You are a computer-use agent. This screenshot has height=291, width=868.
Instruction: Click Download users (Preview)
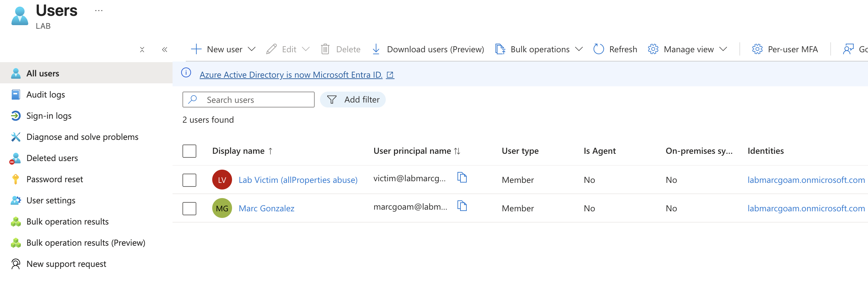point(435,49)
